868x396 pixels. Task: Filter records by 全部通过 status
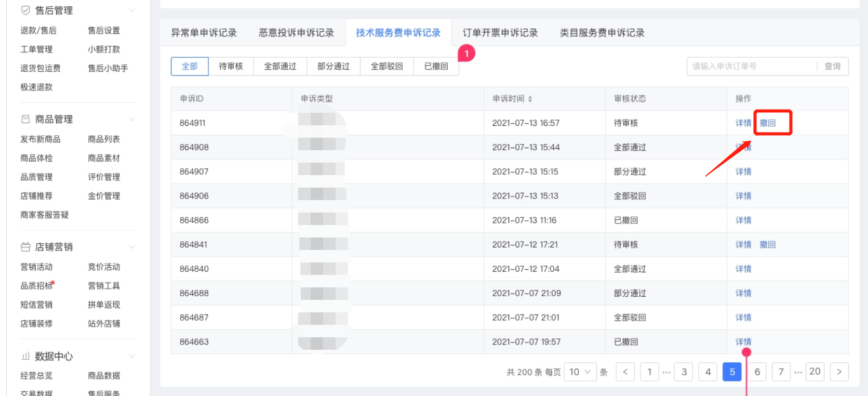pos(280,67)
